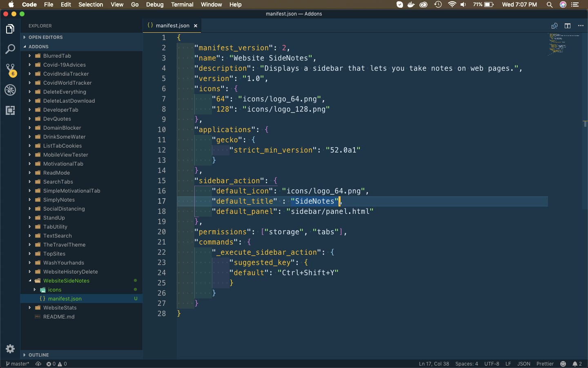Open the volume control in menu bar
The height and width of the screenshot is (368, 588).
pyautogui.click(x=463, y=4)
